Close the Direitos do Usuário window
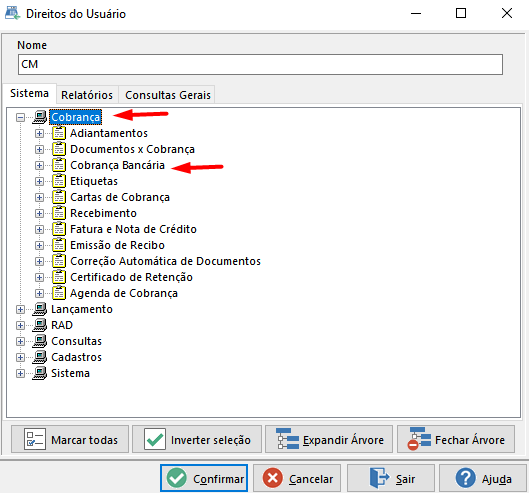Screen dimensions: 529x493 pos(507,13)
